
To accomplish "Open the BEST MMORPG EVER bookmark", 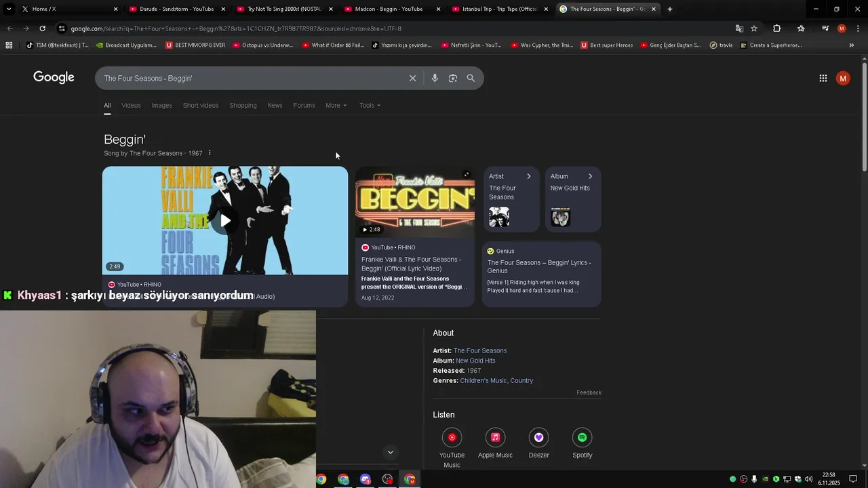I will 195,45.
